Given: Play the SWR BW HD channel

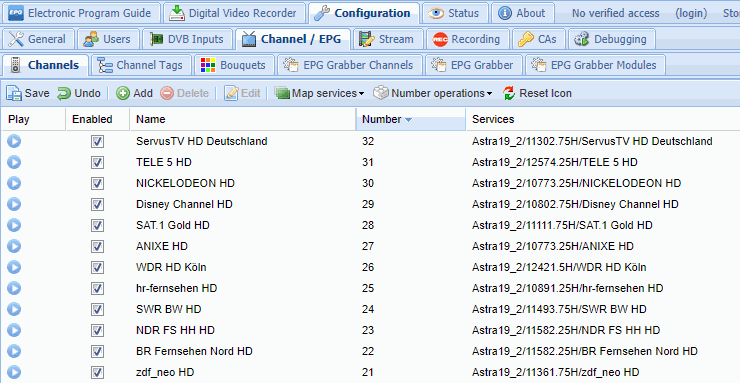Looking at the screenshot, I should [x=14, y=309].
